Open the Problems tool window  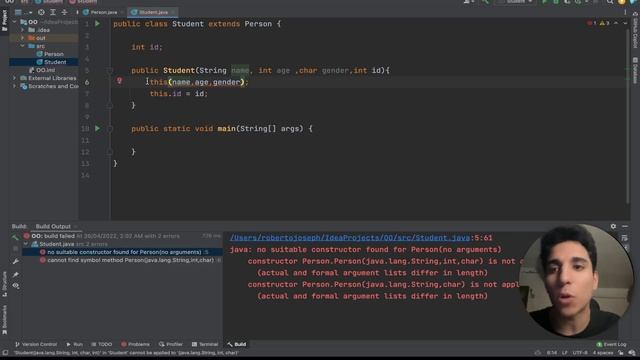click(x=136, y=344)
